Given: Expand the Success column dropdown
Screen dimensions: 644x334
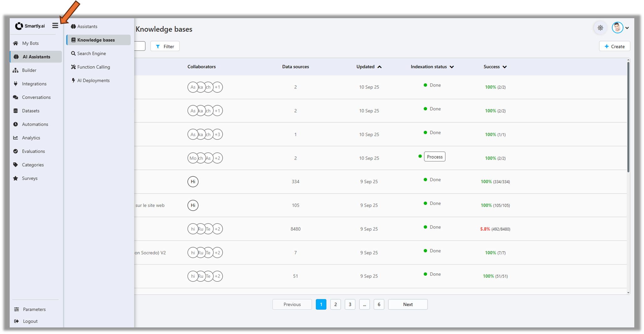Looking at the screenshot, I should coord(504,67).
